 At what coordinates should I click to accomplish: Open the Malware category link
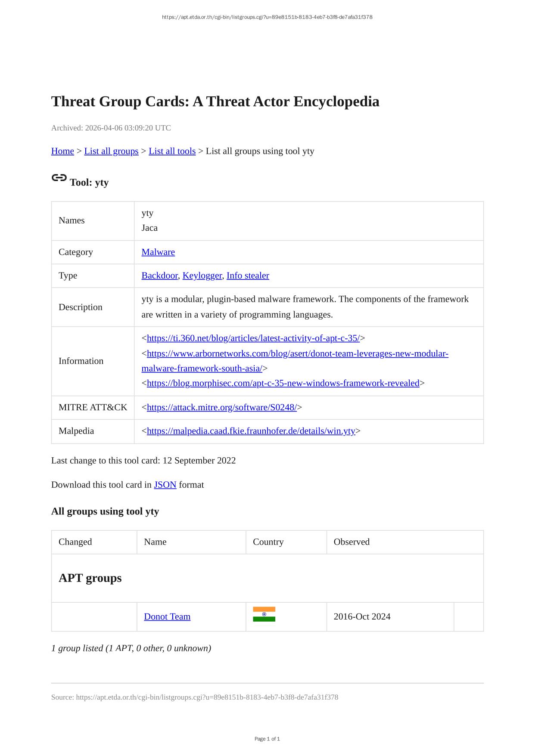pos(158,252)
